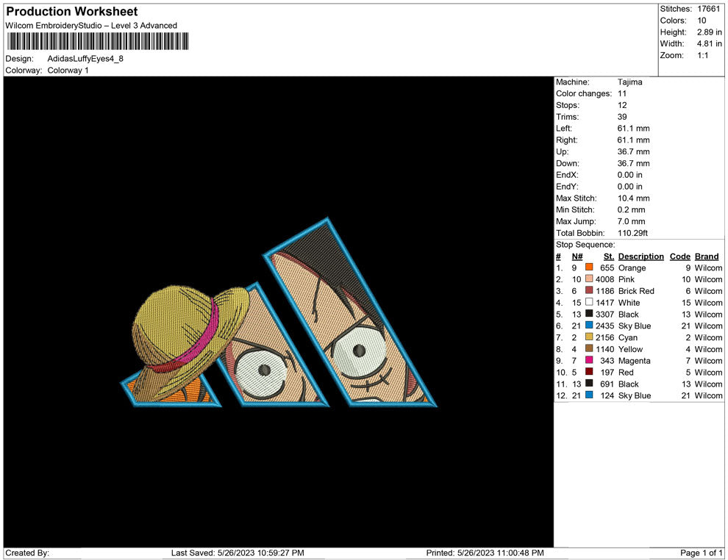Click the Min Stitch value '0.2 mm'
728x560 pixels.
631,209
